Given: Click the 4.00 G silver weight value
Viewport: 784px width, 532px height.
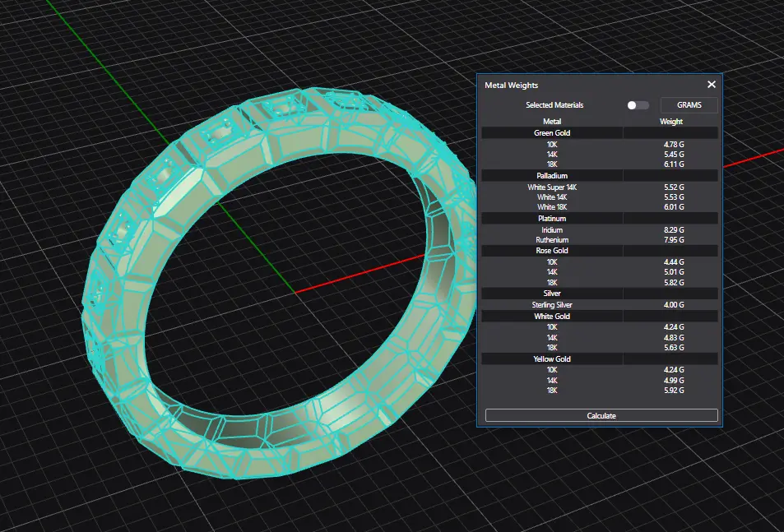Looking at the screenshot, I should pos(674,305).
